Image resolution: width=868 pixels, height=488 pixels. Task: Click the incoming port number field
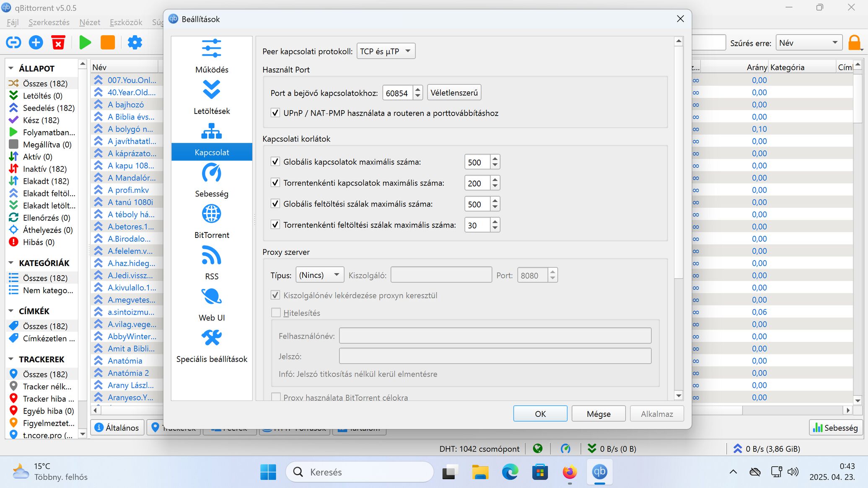(398, 93)
